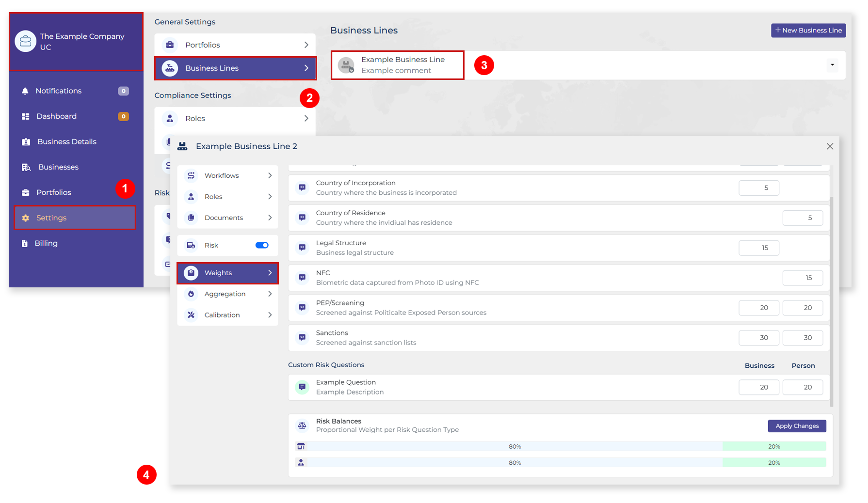868x503 pixels.
Task: Click the General Settings Portfolios icon
Action: coord(170,45)
